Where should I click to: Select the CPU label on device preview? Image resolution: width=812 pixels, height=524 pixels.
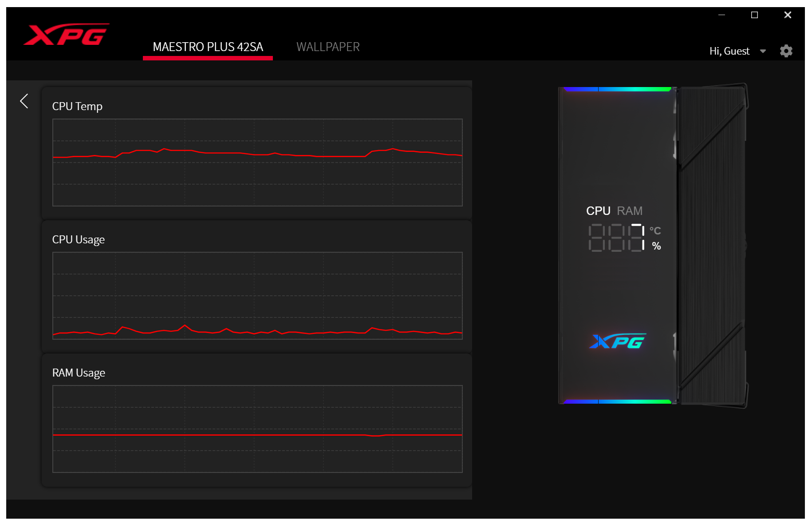point(598,211)
